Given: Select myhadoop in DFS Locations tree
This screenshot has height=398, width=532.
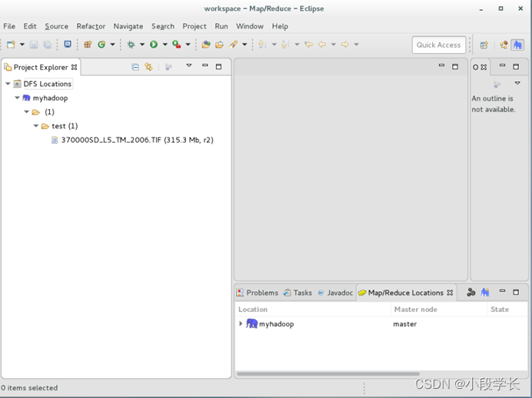Looking at the screenshot, I should 50,98.
